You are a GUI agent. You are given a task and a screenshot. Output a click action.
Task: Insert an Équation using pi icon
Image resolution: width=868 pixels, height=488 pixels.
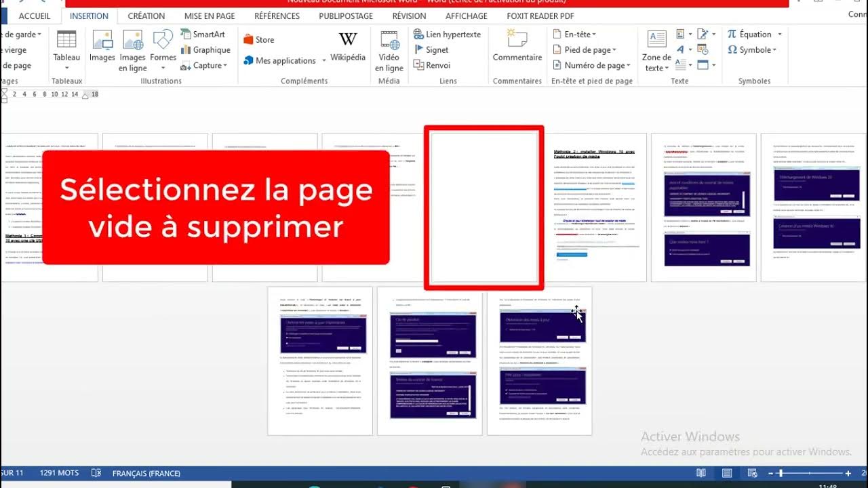pos(732,34)
